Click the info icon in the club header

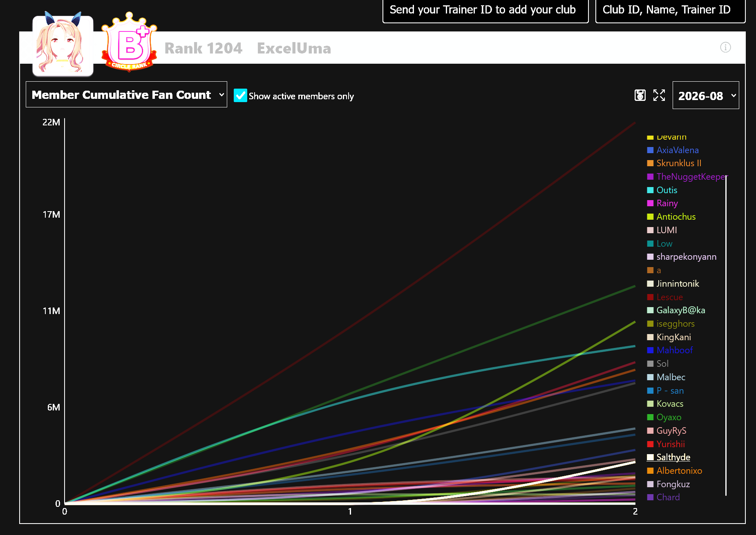tap(725, 47)
